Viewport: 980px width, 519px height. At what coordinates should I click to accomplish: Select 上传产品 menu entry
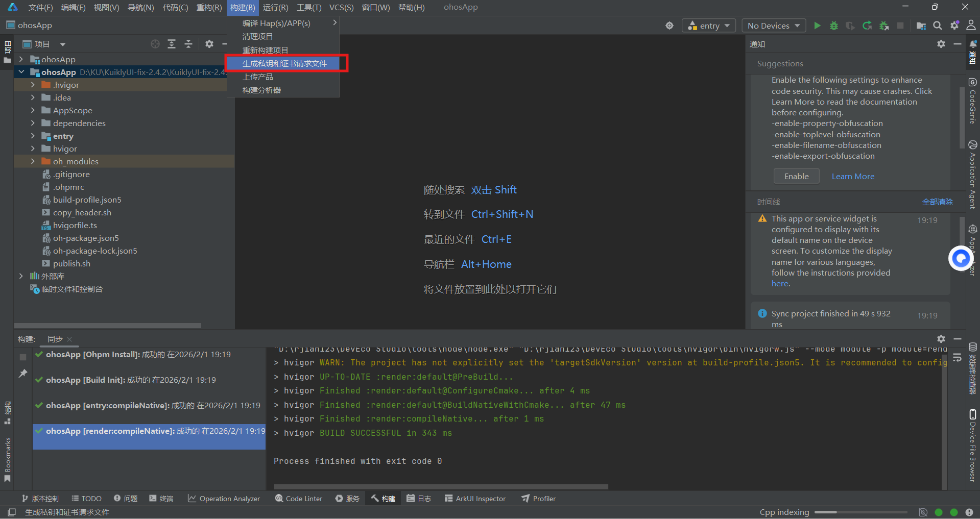click(x=283, y=77)
